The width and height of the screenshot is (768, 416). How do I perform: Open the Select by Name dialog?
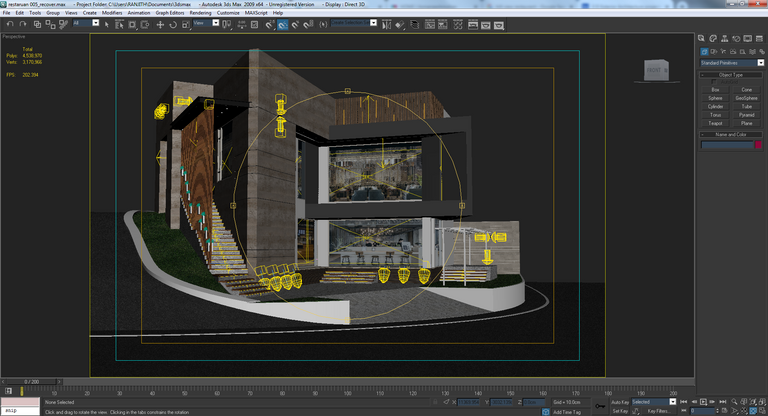pyautogui.click(x=119, y=24)
